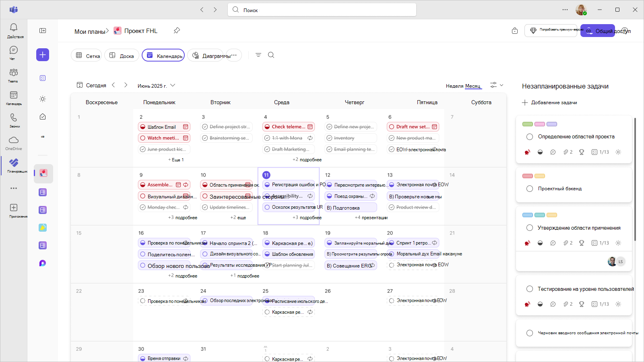Toggle the Planner navigation pane icon
Screen dimensions: 644x362
(43, 31)
